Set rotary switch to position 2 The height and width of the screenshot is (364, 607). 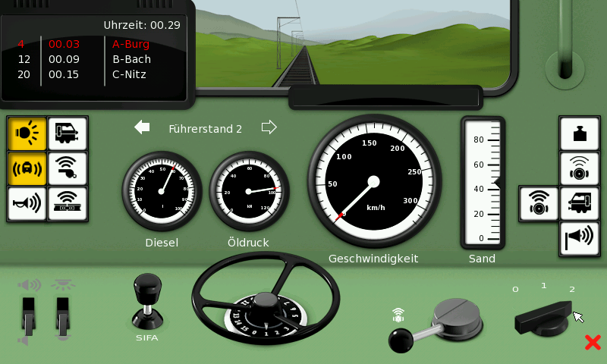[572, 289]
